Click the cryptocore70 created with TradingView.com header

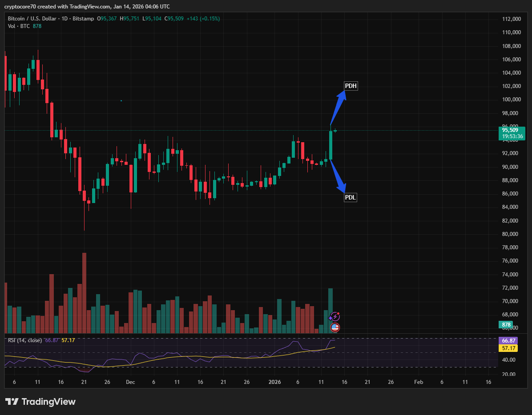click(87, 6)
